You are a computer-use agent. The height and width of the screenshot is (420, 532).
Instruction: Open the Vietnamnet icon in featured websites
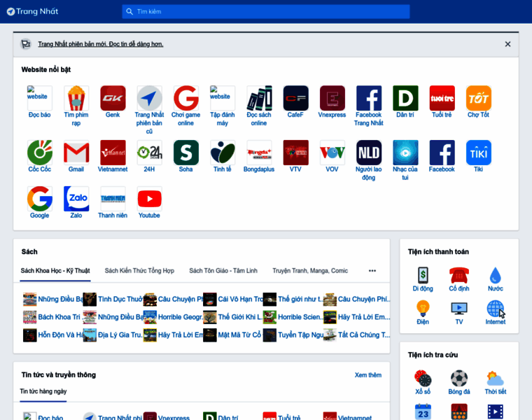point(113,153)
